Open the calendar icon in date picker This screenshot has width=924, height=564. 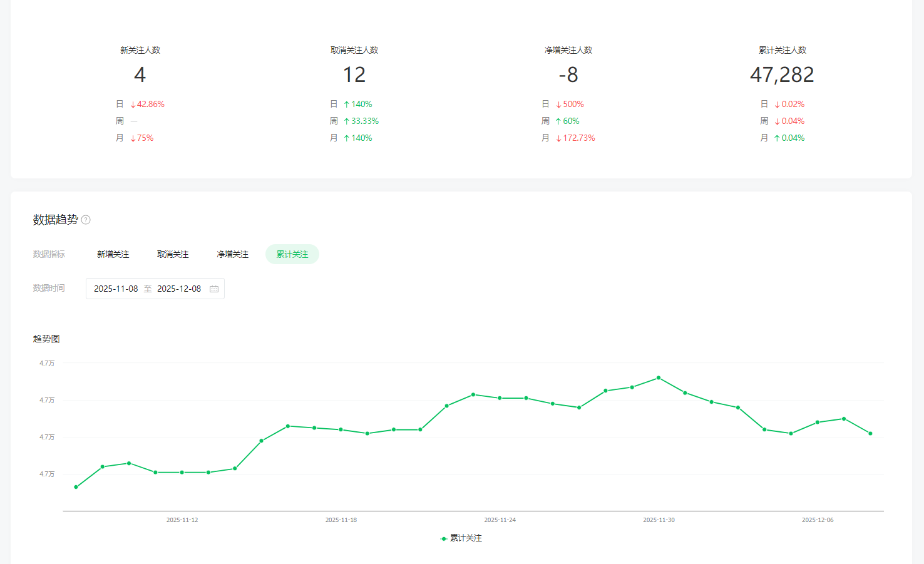tap(214, 289)
